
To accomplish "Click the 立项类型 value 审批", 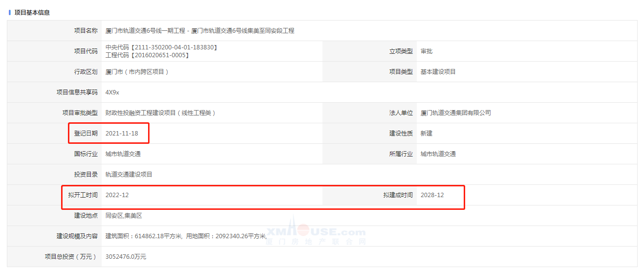I will click(426, 51).
